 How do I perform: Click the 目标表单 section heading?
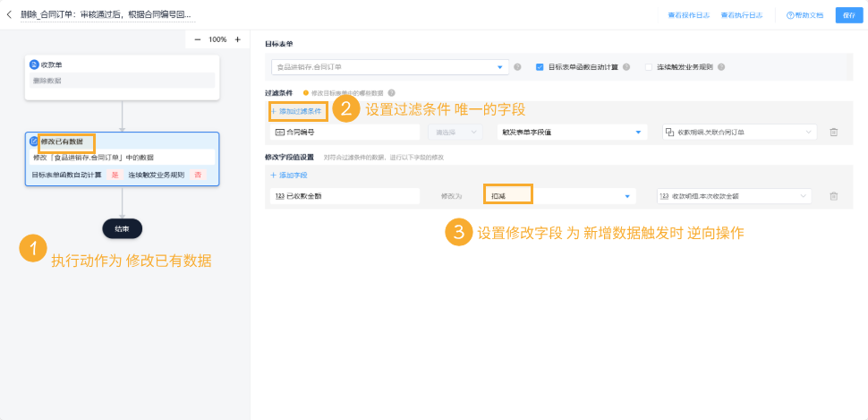(278, 43)
